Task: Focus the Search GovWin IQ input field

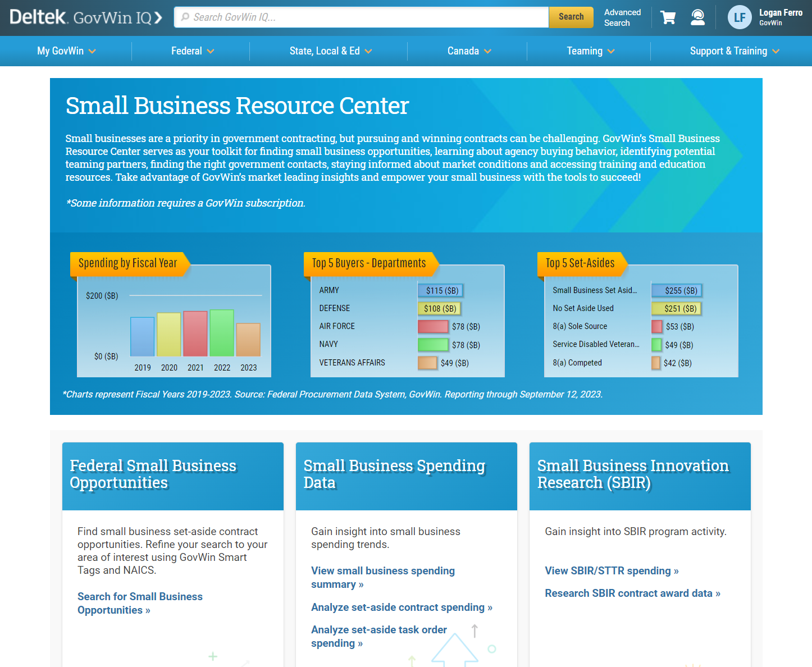Action: tap(365, 17)
